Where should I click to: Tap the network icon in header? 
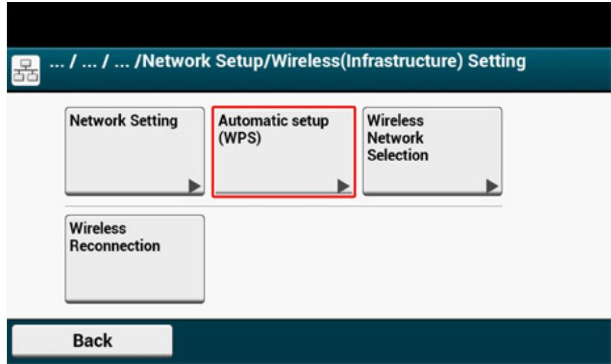point(26,71)
